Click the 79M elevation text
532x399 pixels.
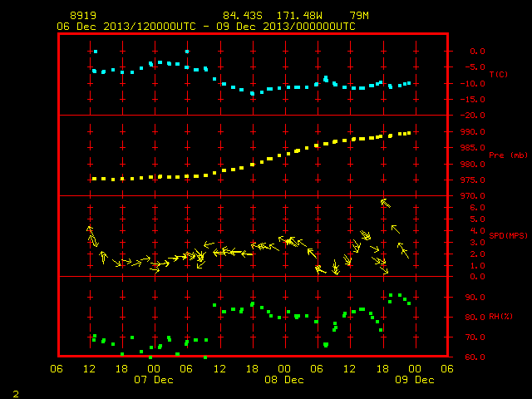pyautogui.click(x=359, y=16)
